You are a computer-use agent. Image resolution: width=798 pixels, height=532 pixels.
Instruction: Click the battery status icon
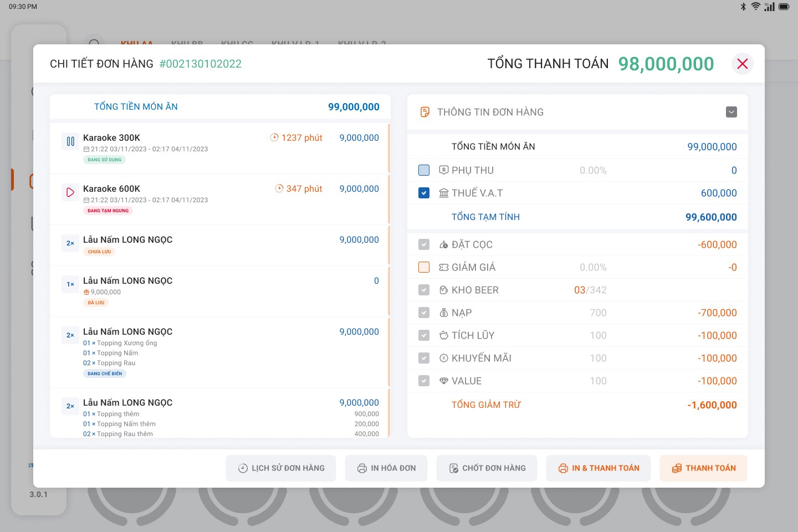pyautogui.click(x=784, y=7)
